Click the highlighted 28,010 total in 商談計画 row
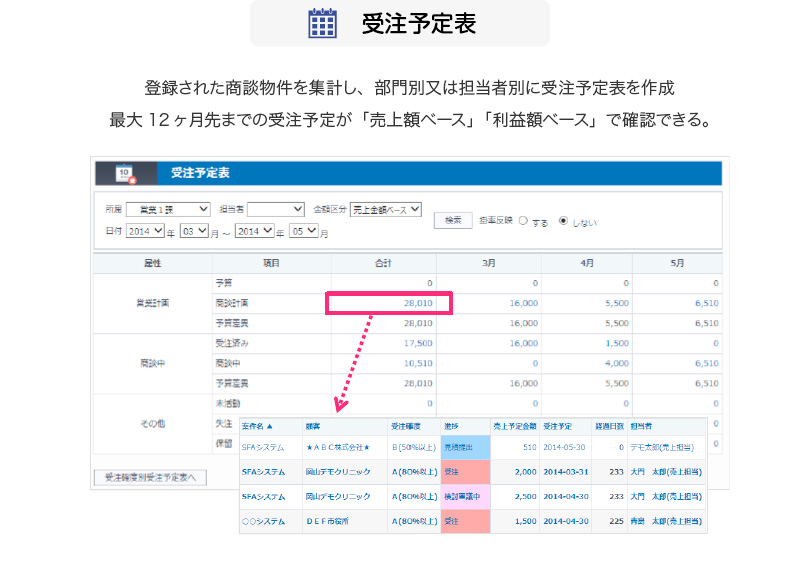The image size is (800, 566). point(418,303)
